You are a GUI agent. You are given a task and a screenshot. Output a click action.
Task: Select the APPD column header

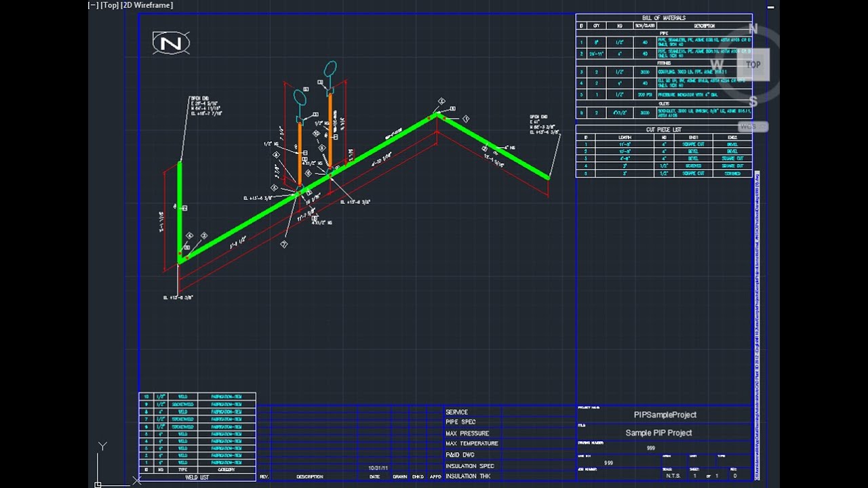pyautogui.click(x=435, y=477)
